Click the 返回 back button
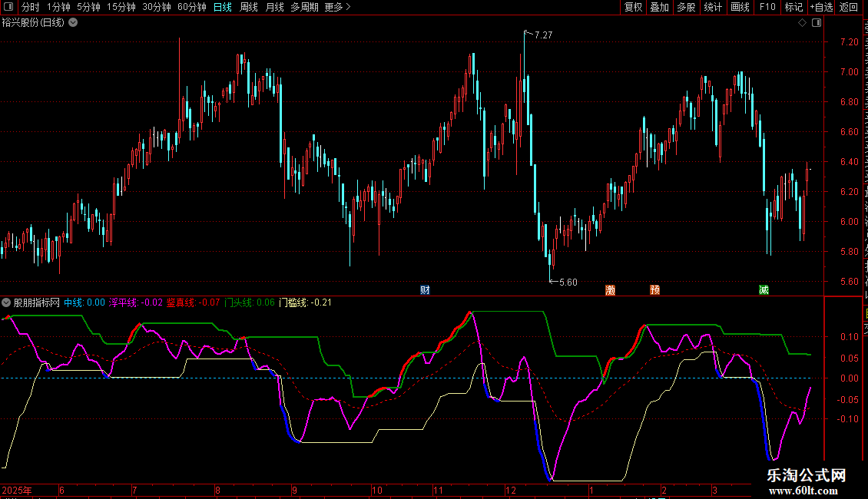868x499 pixels. coord(849,8)
